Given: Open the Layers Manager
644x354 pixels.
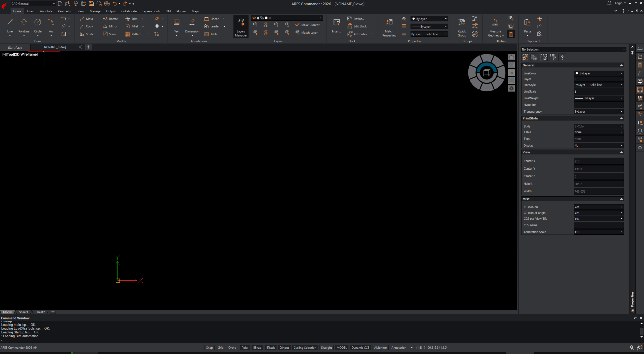Looking at the screenshot, I should (241, 27).
